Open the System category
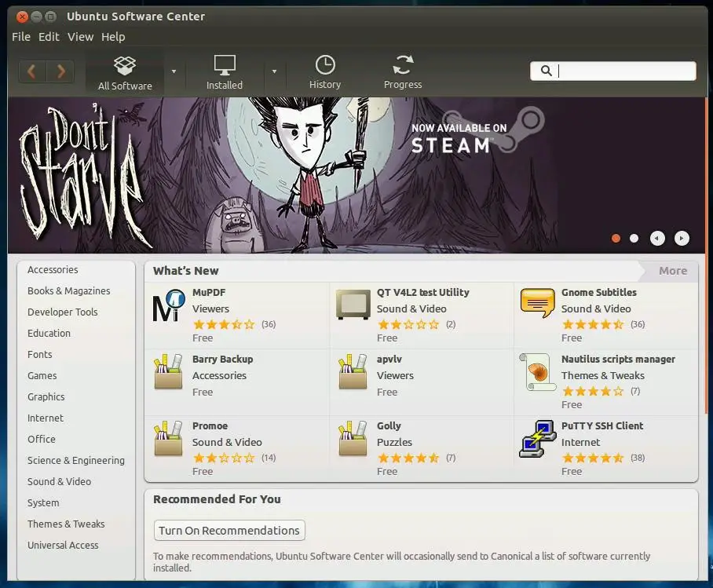Viewport: 713px width, 588px height. click(43, 503)
